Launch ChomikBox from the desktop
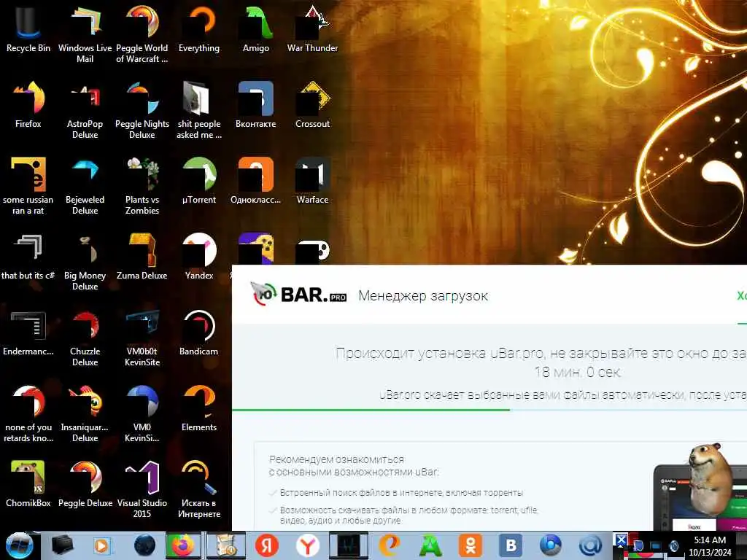This screenshot has width=747, height=560. tap(28, 484)
